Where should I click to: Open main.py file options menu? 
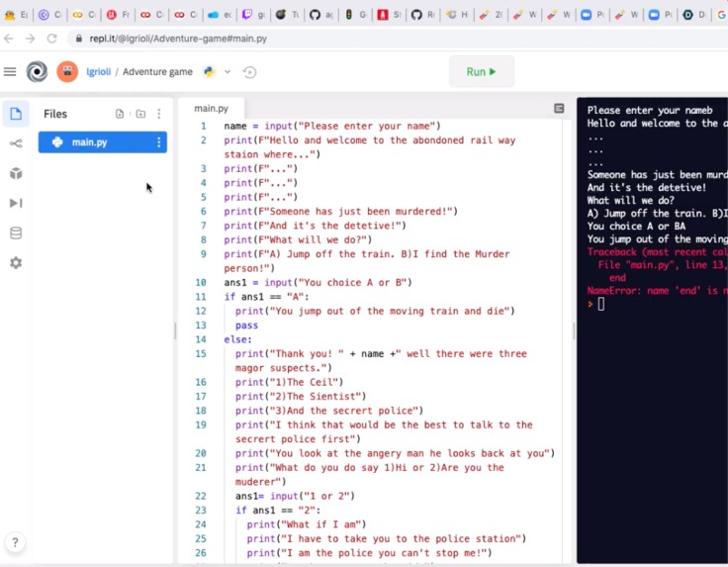tap(159, 142)
